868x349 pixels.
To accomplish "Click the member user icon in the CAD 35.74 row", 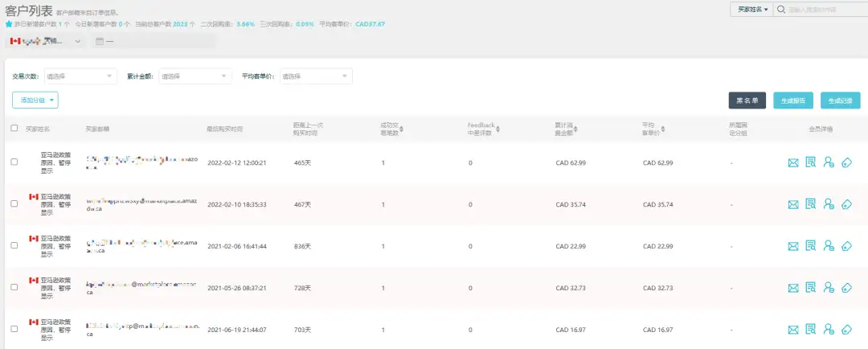I will click(x=829, y=204).
